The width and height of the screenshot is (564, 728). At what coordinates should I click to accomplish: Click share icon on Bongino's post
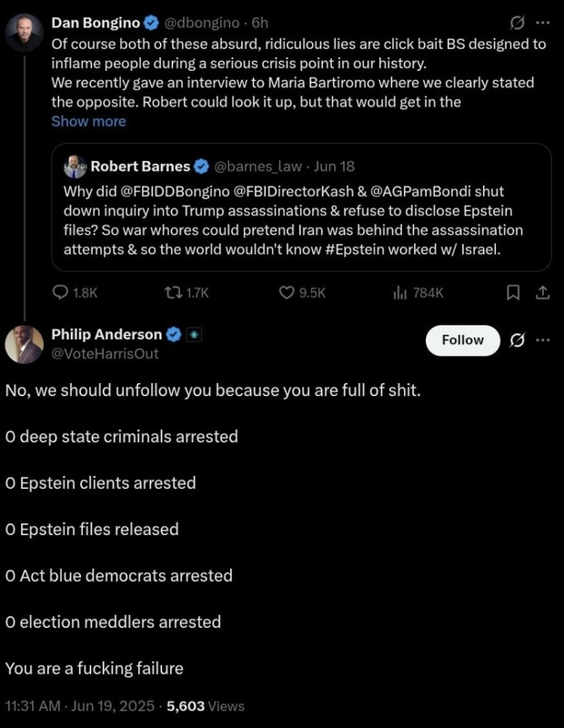[x=542, y=292]
